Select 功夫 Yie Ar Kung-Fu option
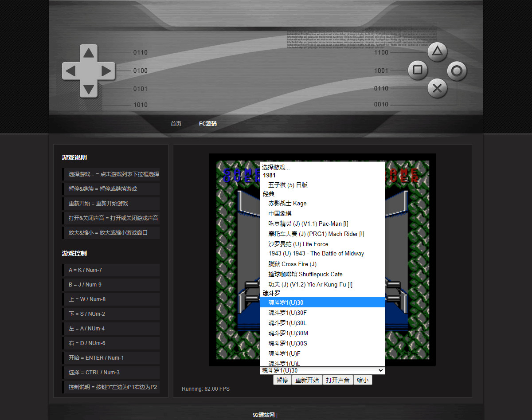This screenshot has width=532, height=420. (x=322, y=284)
